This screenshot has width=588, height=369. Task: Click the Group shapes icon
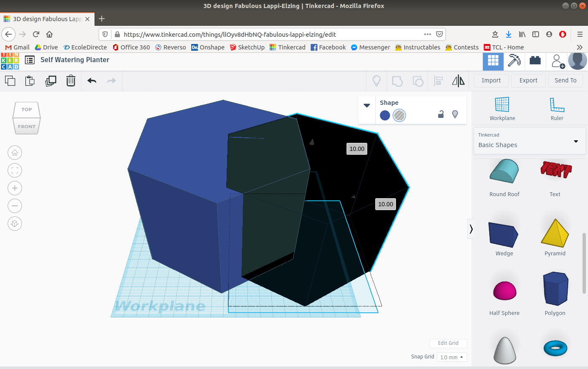point(397,81)
